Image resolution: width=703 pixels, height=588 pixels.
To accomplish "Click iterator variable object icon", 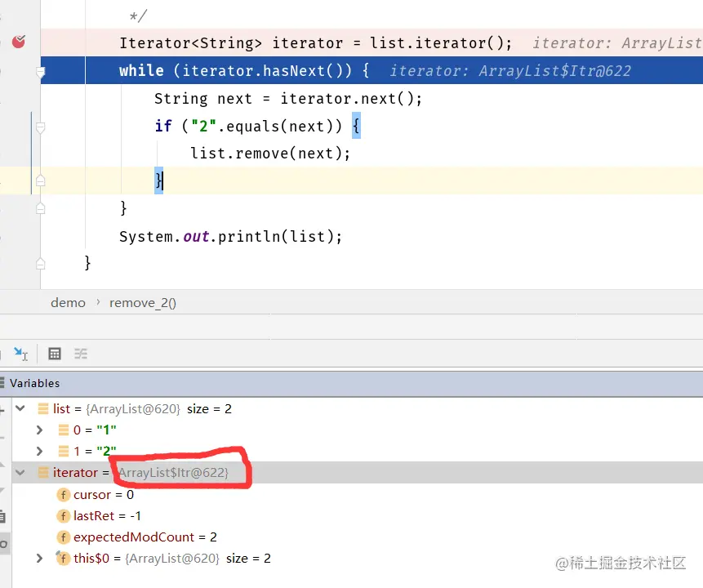I will pos(43,472).
